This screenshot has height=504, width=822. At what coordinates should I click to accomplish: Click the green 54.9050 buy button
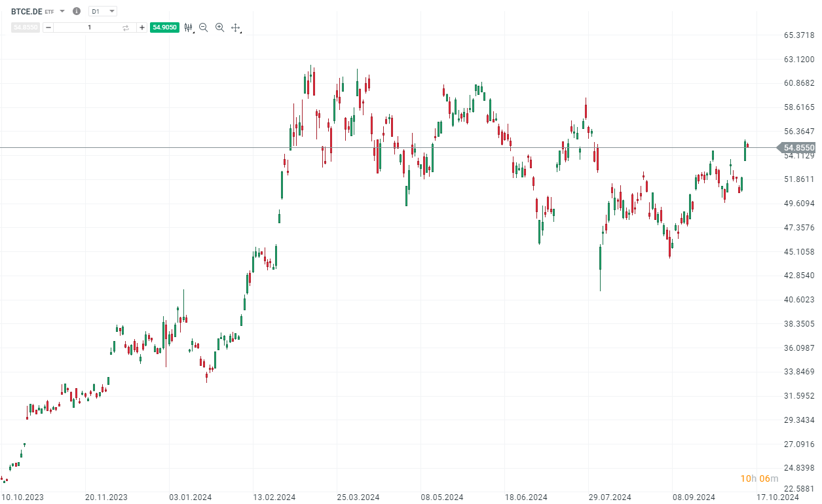pyautogui.click(x=164, y=27)
